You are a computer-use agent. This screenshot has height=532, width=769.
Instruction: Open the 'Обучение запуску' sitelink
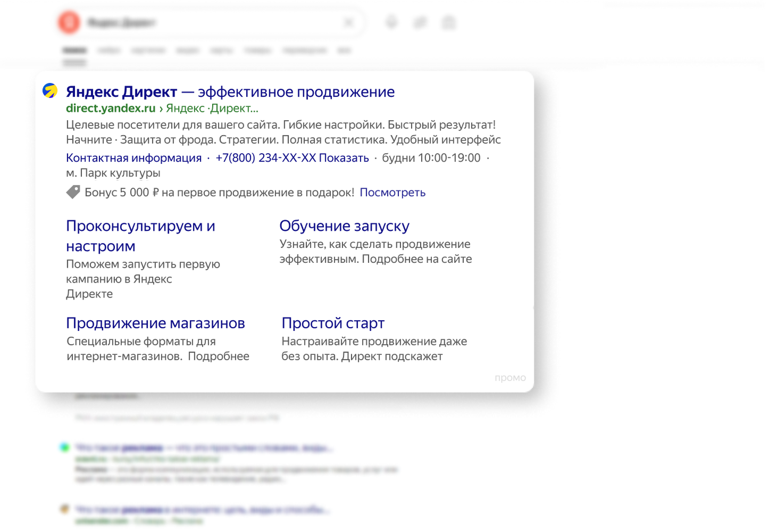click(344, 226)
